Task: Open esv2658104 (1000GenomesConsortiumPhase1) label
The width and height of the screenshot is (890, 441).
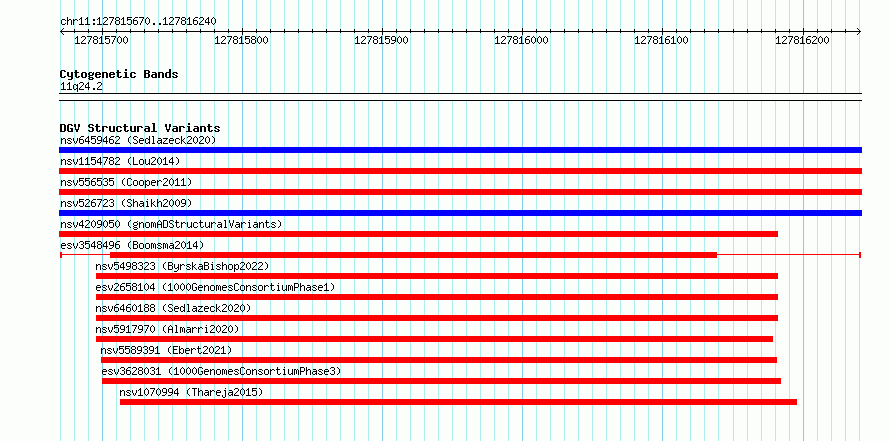Action: click(x=215, y=287)
